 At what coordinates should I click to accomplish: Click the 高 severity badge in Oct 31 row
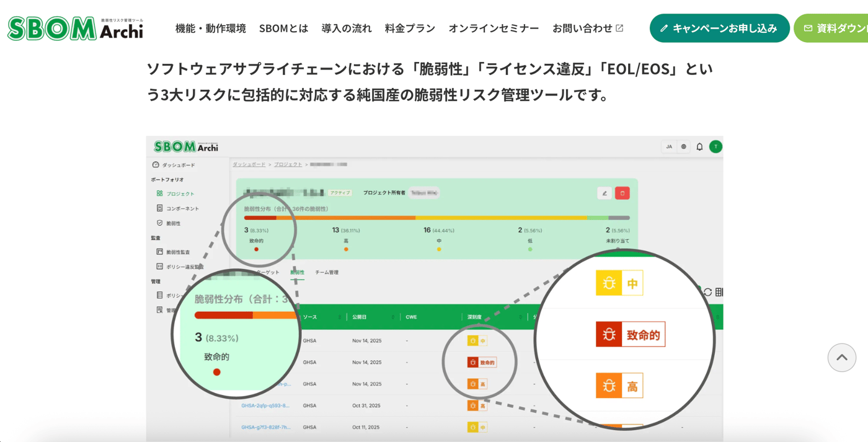(477, 405)
